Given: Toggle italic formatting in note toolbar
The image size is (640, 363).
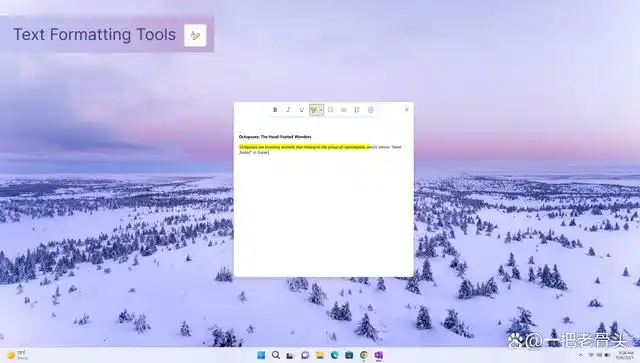Looking at the screenshot, I should point(288,110).
